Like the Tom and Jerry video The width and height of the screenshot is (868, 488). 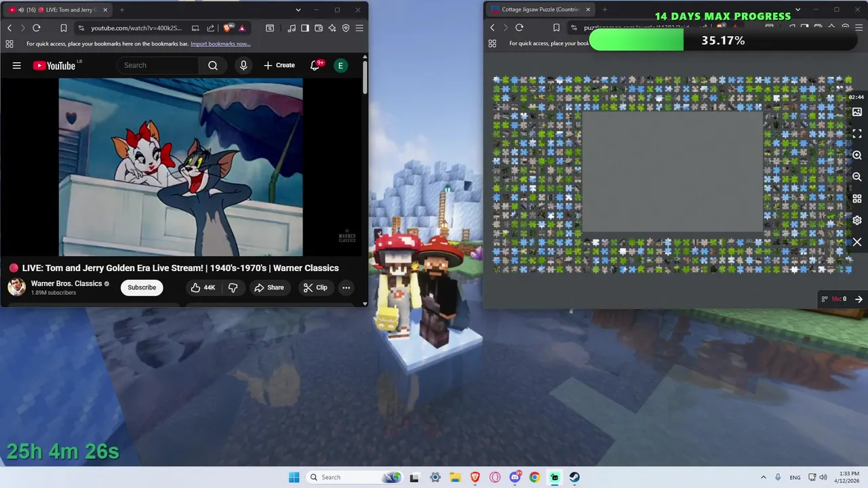click(x=203, y=287)
